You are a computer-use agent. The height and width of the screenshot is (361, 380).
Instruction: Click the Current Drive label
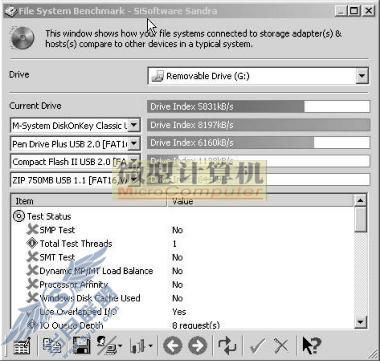tap(35, 106)
